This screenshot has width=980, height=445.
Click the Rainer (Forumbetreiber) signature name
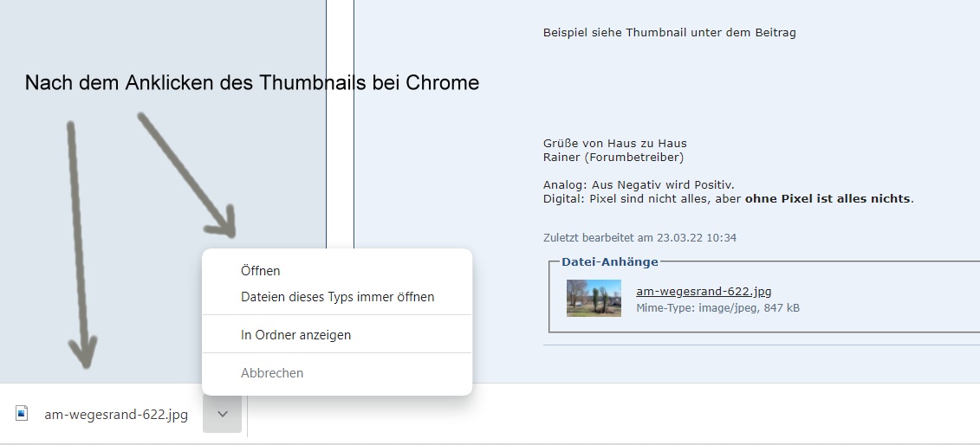(x=613, y=157)
